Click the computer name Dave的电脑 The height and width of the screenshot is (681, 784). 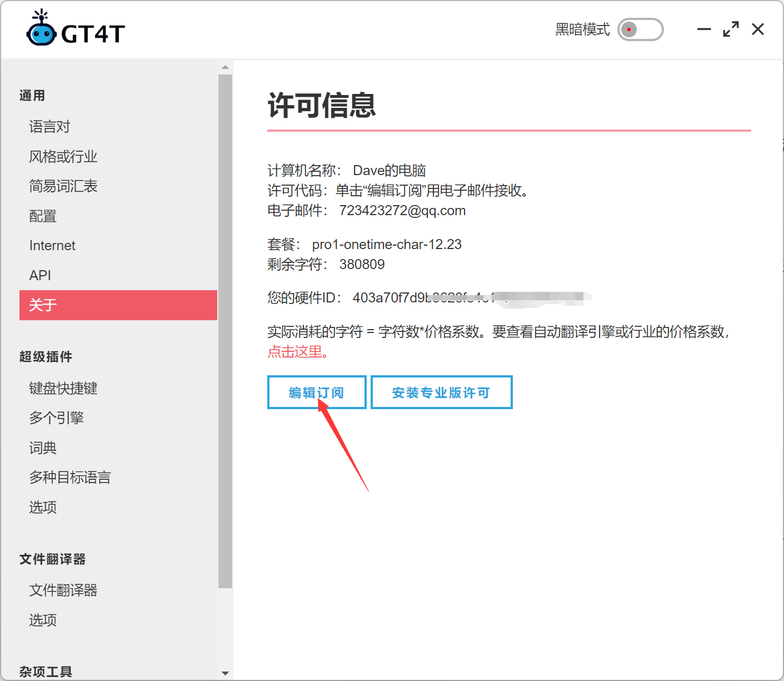point(389,171)
